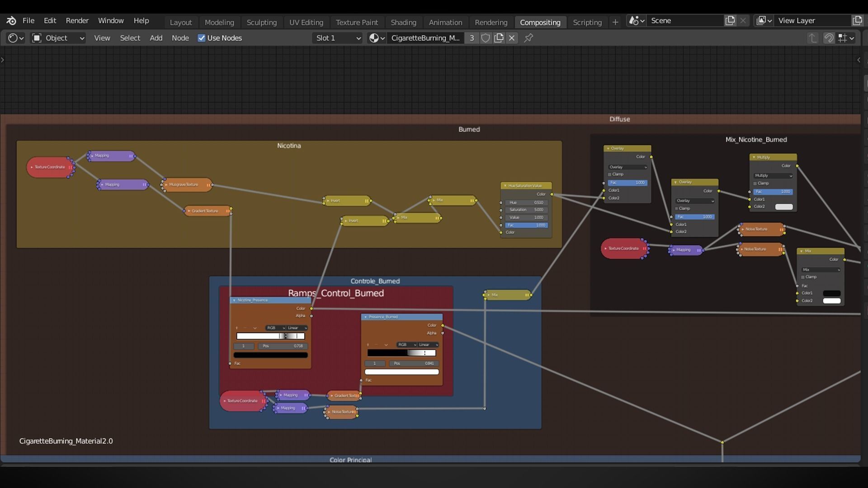Click the go to parent node tree arrow
The width and height of the screenshot is (868, 488).
tap(812, 38)
